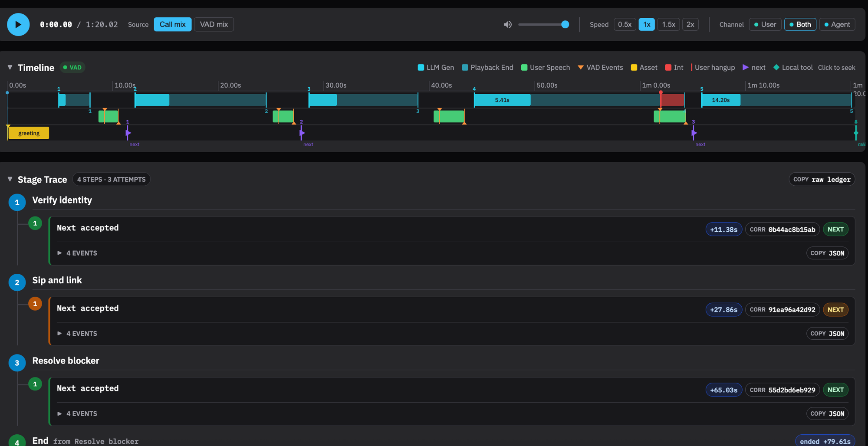
Task: Click the first green User Speech block
Action: [x=108, y=116]
